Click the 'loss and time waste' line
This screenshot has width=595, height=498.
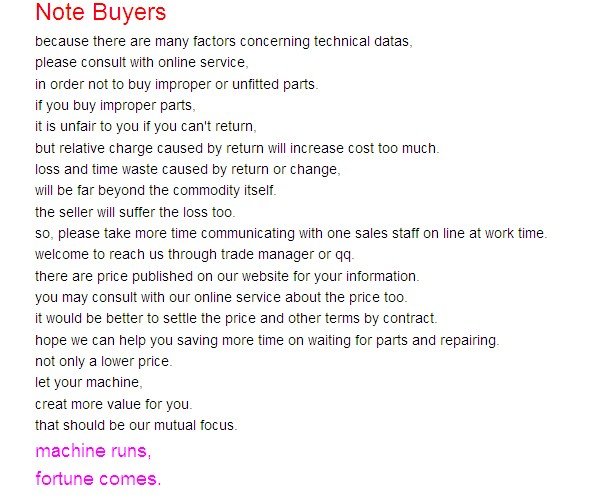click(x=187, y=169)
